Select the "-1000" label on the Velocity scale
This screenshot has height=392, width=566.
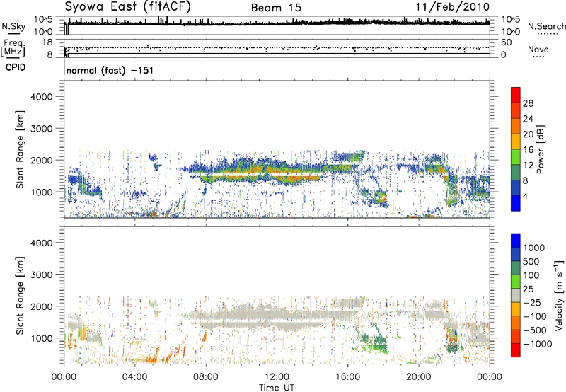[538, 344]
